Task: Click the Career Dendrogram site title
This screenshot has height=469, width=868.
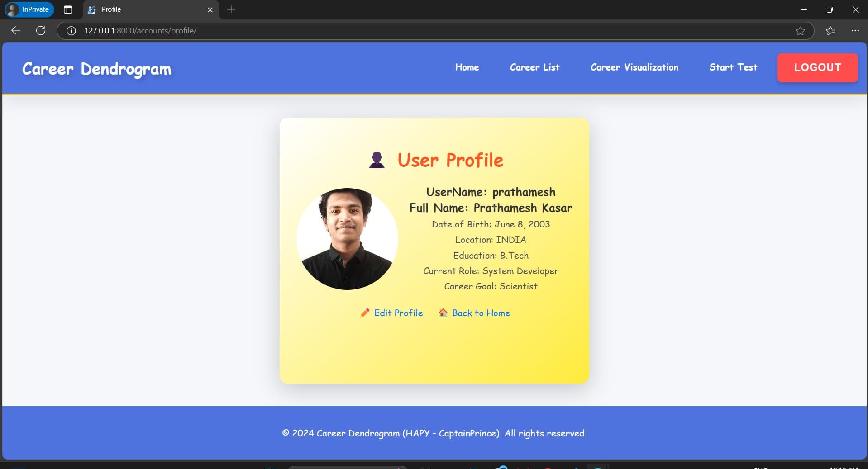Action: coord(97,69)
